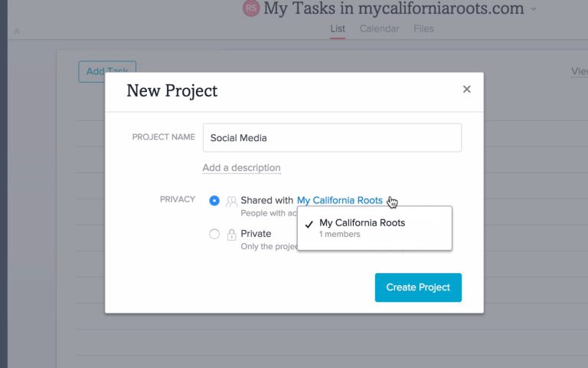This screenshot has height=368, width=588.
Task: Select the Private radio button
Action: click(214, 235)
